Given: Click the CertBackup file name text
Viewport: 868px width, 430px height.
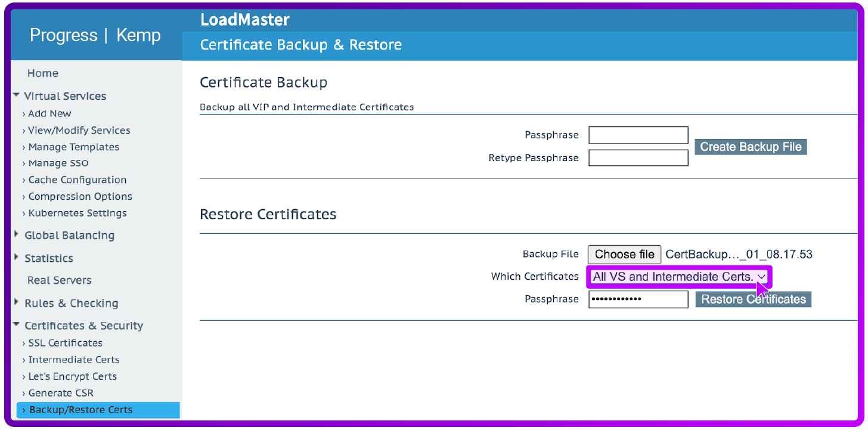Looking at the screenshot, I should pos(739,254).
